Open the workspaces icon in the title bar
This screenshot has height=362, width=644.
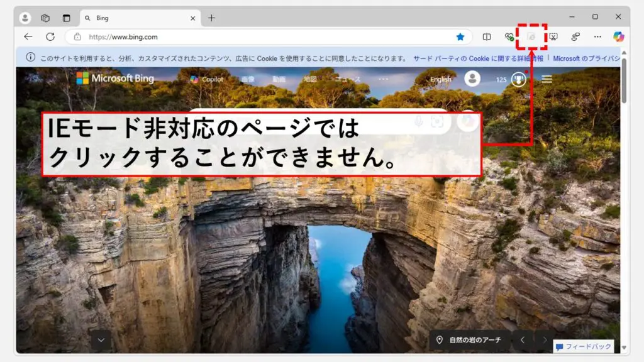tap(45, 18)
